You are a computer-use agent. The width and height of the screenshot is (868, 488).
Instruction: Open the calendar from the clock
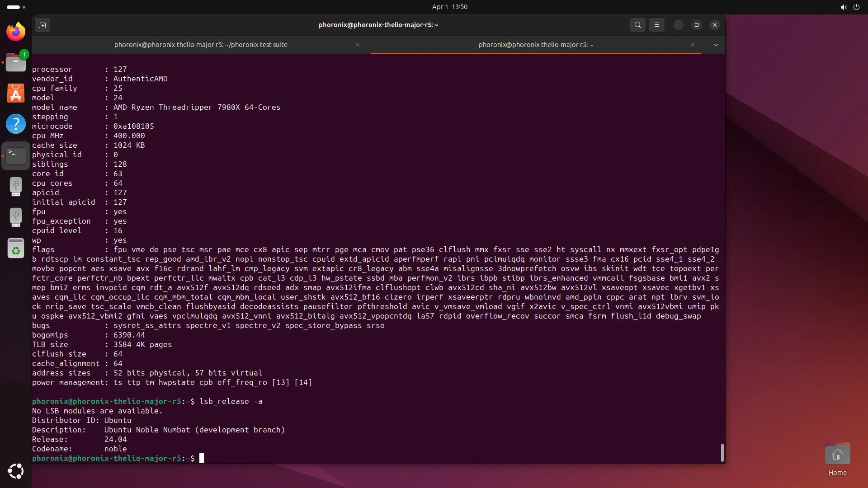tap(449, 7)
